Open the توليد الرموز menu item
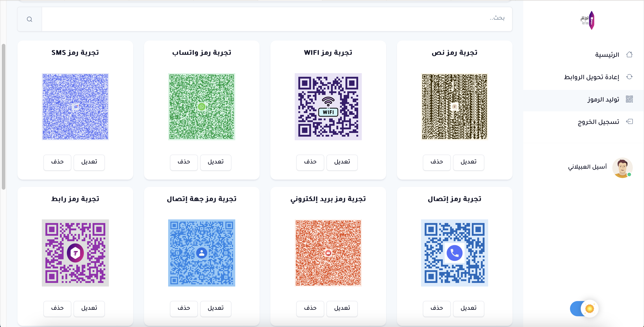This screenshot has width=644, height=327. (x=603, y=100)
